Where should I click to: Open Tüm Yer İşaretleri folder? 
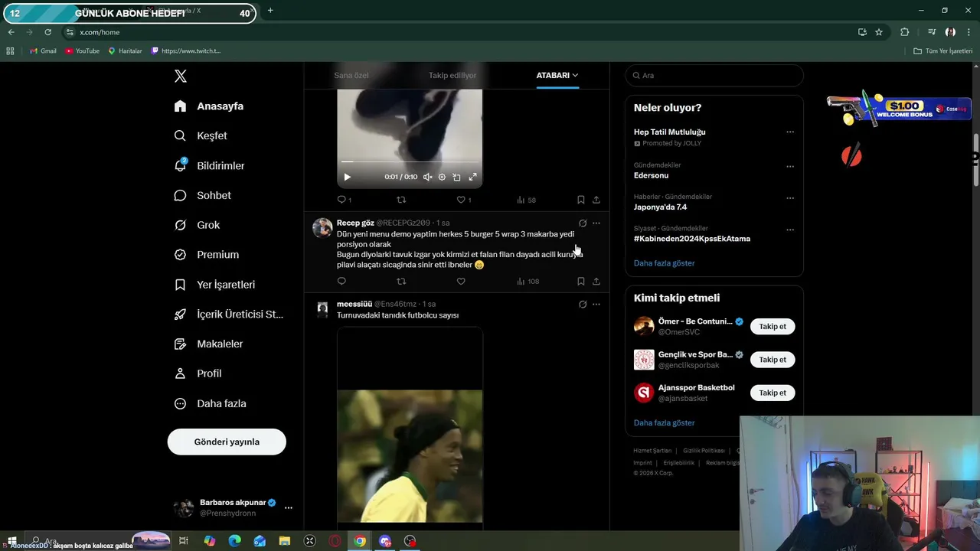pyautogui.click(x=943, y=51)
